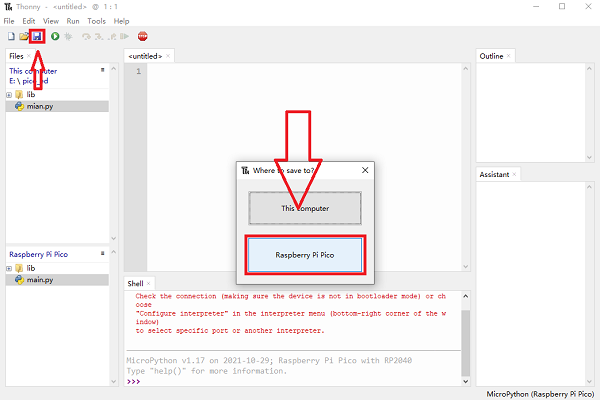Click the New file toolbar icon
The image size is (600, 400).
tap(11, 36)
